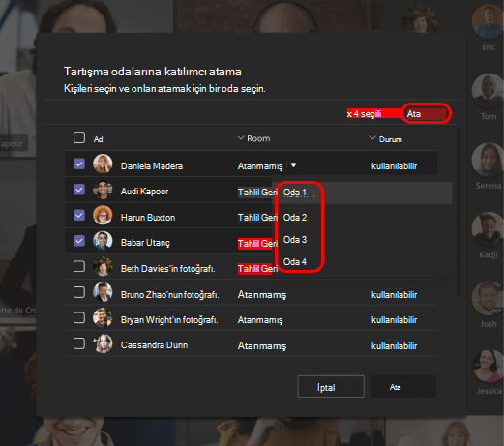
Task: Click Eric's avatar in the meeting sidebar
Action: click(488, 22)
